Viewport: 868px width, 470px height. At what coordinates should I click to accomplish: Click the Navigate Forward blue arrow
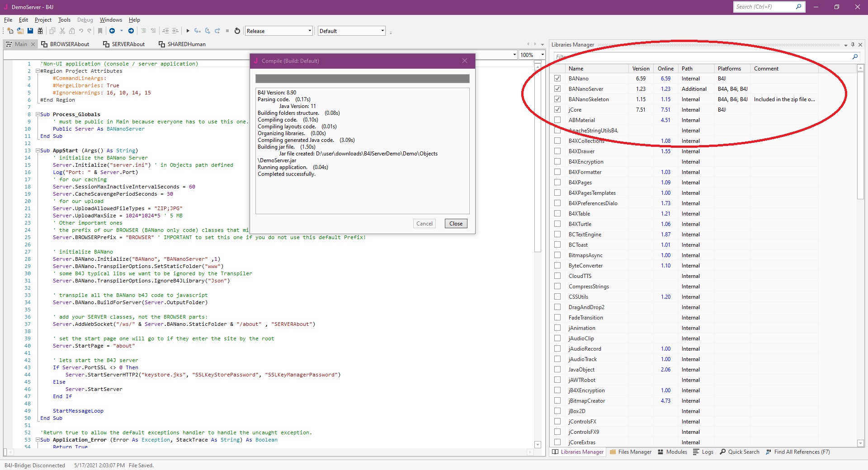click(131, 31)
